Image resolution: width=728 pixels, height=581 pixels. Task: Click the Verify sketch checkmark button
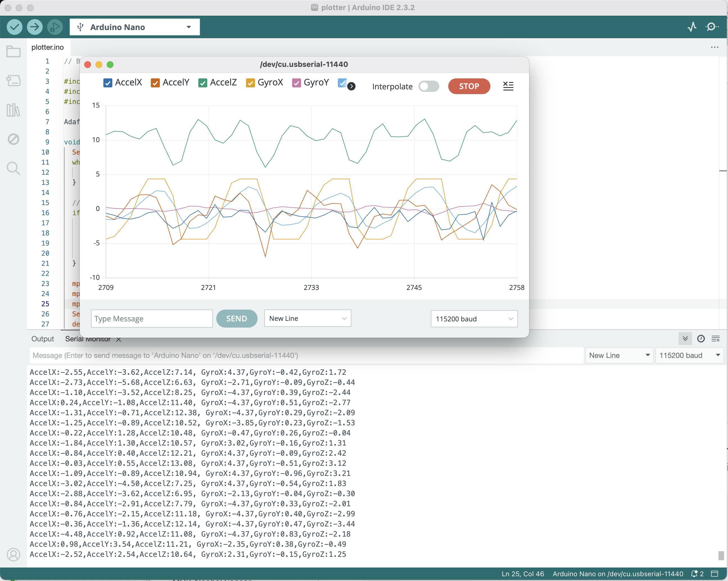pos(15,27)
